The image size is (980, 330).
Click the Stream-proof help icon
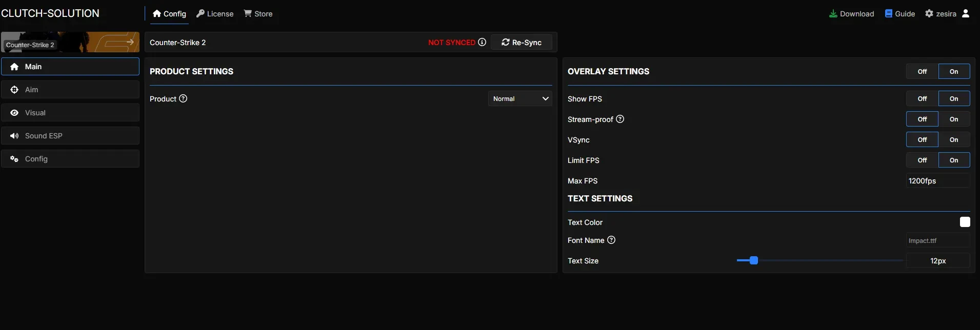pos(620,119)
